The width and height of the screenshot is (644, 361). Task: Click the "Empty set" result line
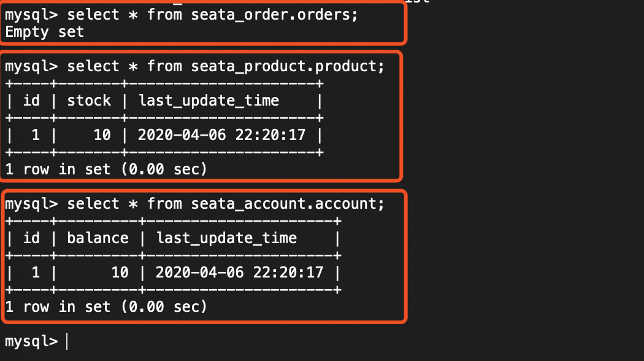pos(44,32)
